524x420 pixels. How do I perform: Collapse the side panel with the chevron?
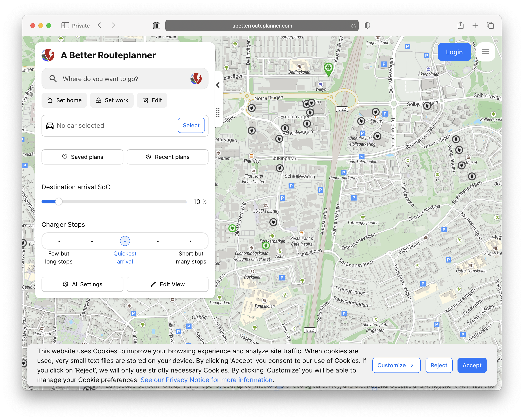click(218, 85)
